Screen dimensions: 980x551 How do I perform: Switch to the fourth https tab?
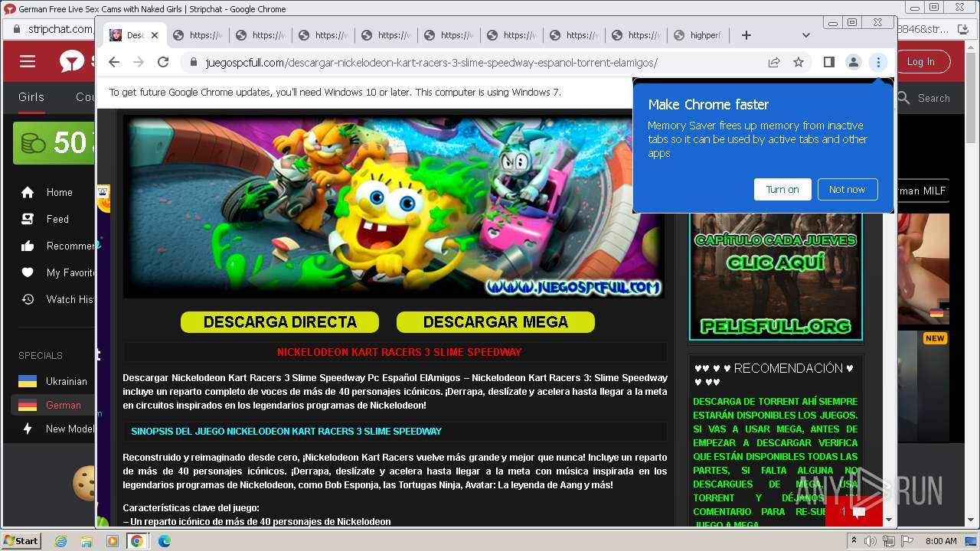(x=385, y=35)
